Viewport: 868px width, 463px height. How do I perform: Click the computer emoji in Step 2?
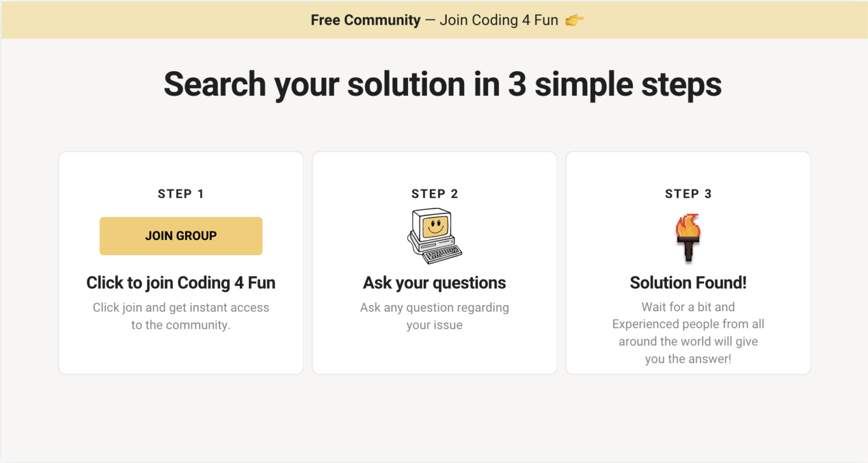coord(434,235)
